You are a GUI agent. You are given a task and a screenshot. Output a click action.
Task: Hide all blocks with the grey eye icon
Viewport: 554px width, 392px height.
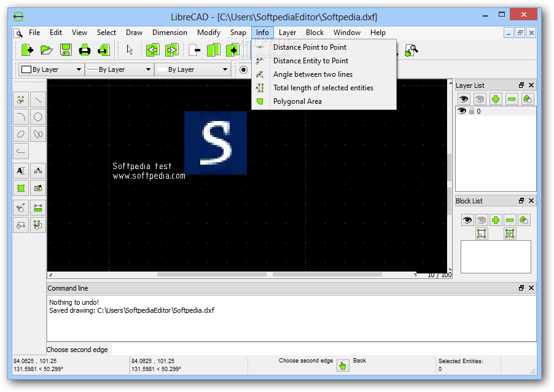point(481,220)
